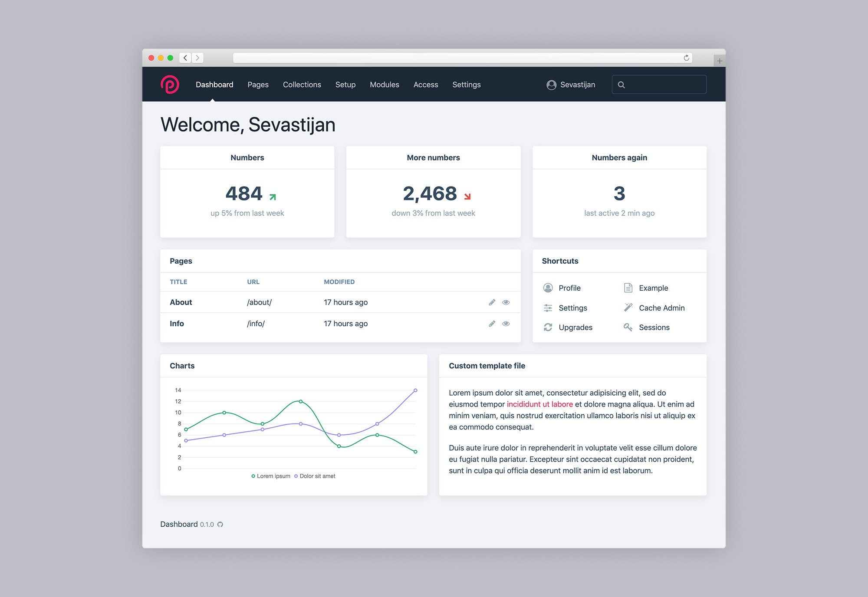868x597 pixels.
Task: Click the Upgrades refresh arrows icon
Action: click(548, 327)
